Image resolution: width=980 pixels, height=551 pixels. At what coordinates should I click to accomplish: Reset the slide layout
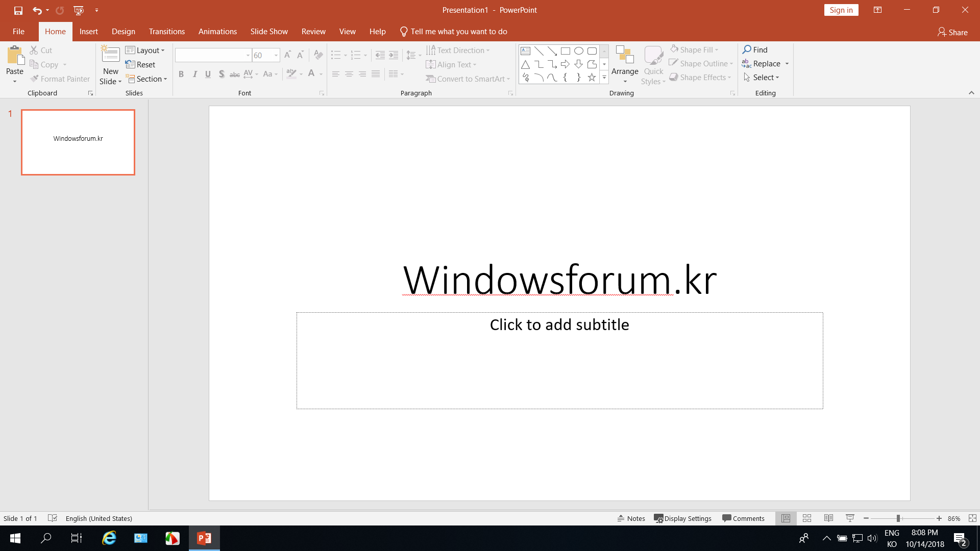tap(140, 64)
